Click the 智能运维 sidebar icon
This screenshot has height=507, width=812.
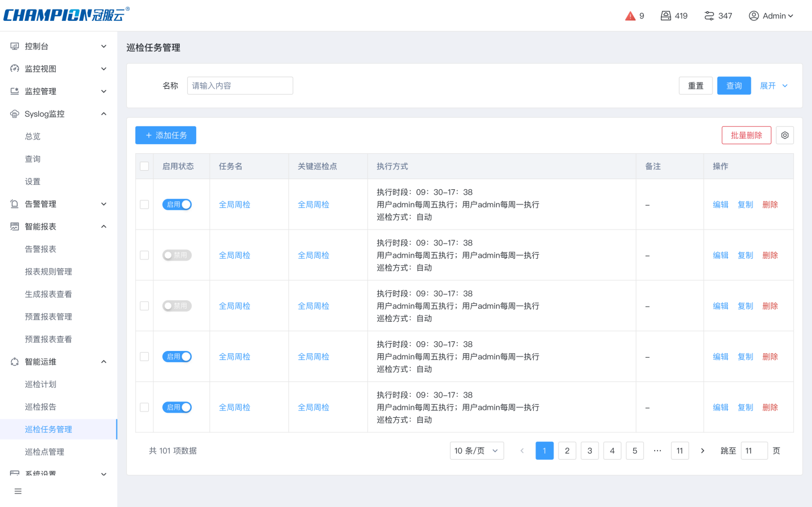click(15, 362)
